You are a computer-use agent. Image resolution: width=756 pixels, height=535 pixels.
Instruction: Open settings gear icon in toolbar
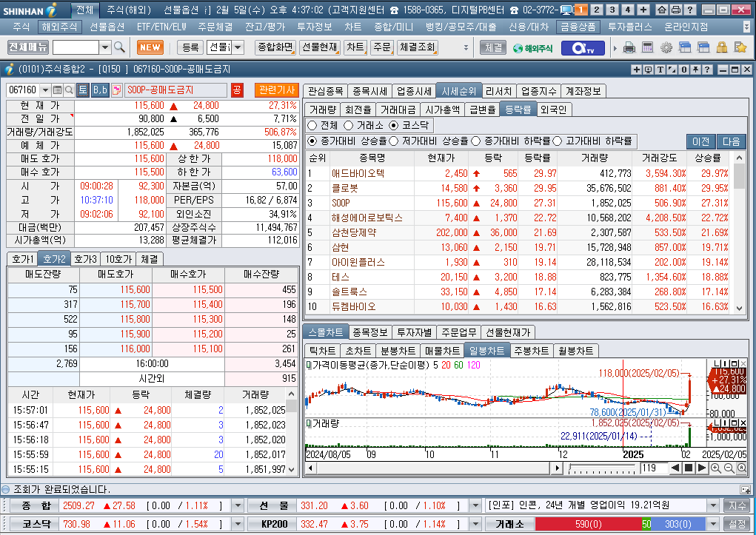tap(666, 47)
